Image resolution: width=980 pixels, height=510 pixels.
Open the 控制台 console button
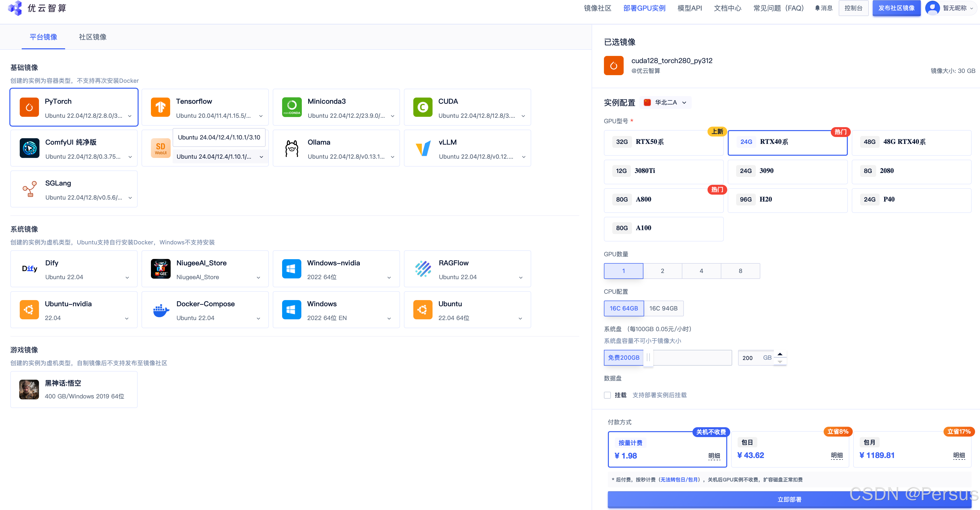(853, 8)
